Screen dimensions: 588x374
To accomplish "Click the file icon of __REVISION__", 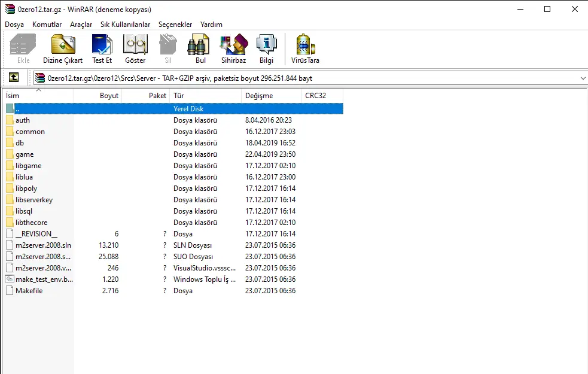I will (10, 234).
